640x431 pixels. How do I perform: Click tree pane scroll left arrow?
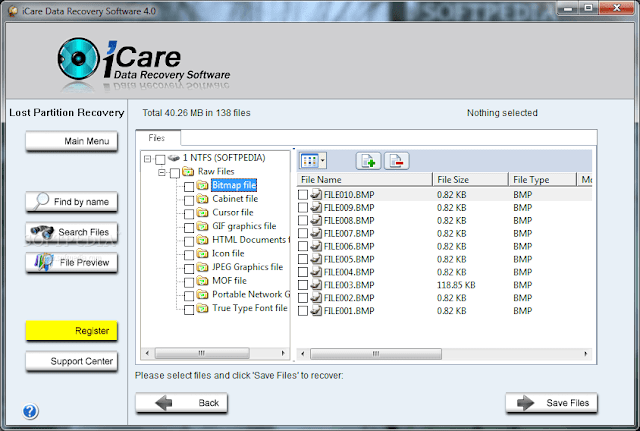147,353
